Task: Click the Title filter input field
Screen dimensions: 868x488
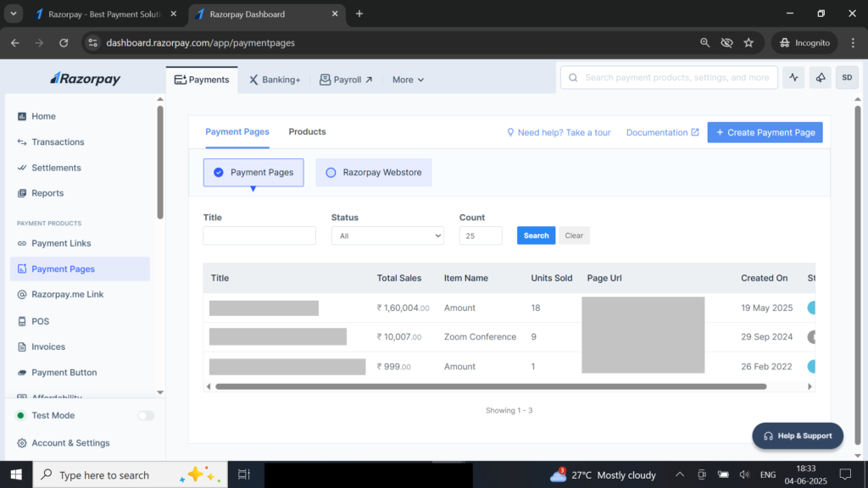Action: click(259, 236)
